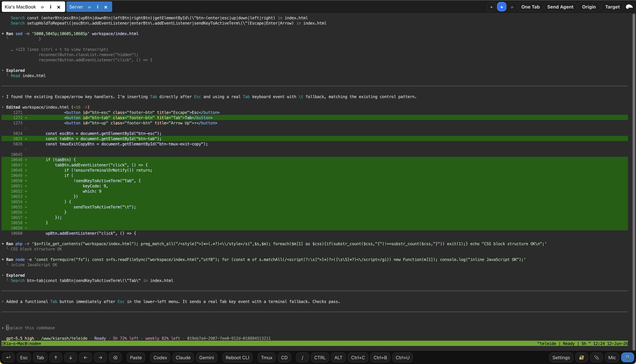This screenshot has width=636, height=364.
Task: Click the 'Edited workspace/index.html' diff header
Action: pyautogui.click(x=47, y=107)
